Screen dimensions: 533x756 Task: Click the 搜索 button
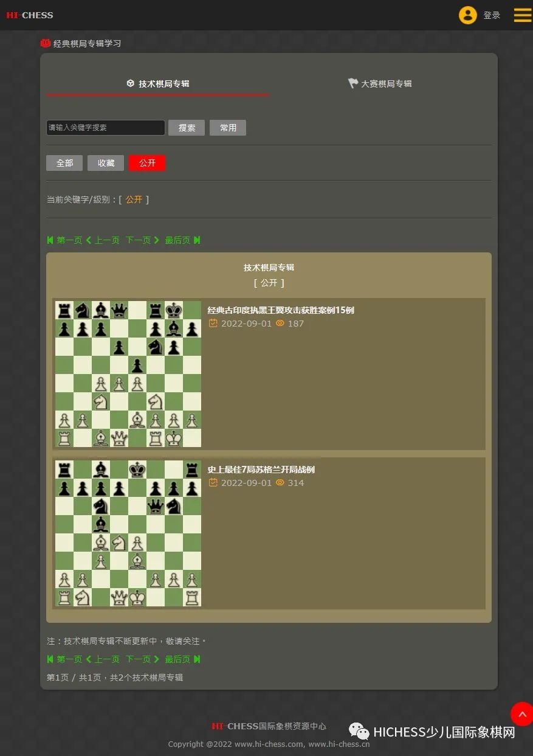(x=187, y=128)
